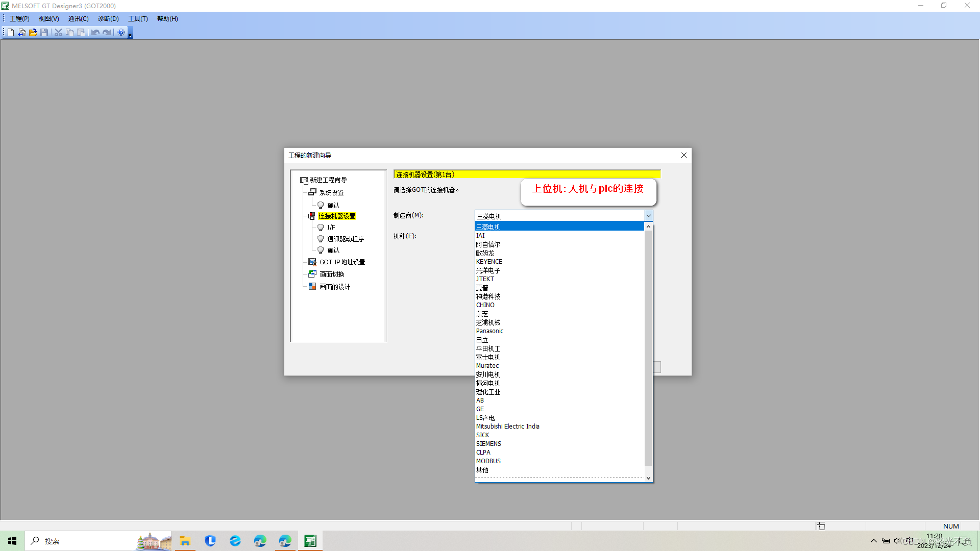Click the Help question mark icon

(121, 32)
